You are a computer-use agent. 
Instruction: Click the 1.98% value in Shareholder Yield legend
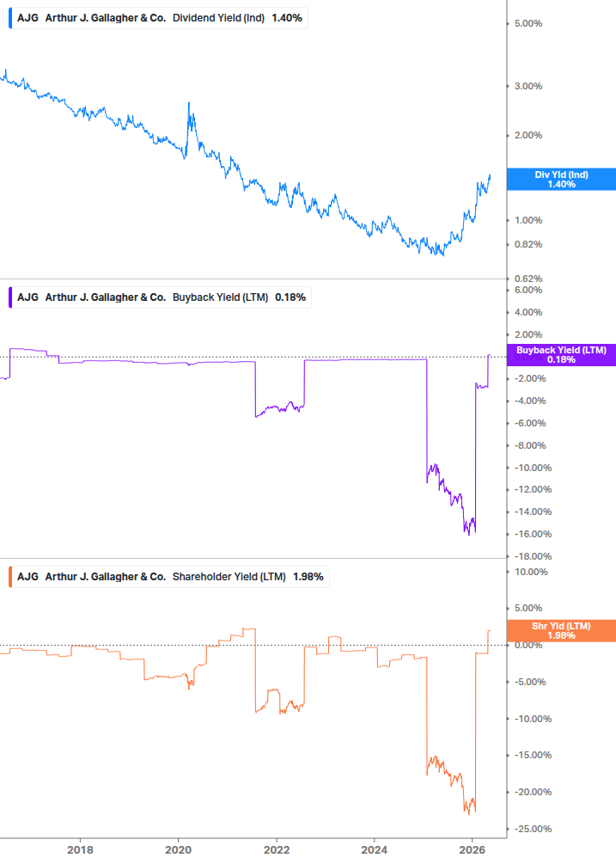(308, 576)
